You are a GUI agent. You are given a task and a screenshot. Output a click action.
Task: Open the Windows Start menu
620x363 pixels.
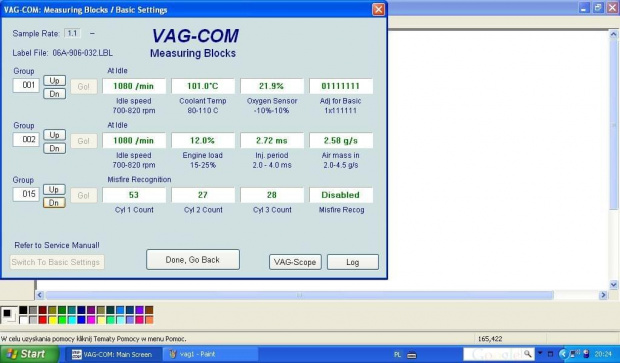coord(29,354)
